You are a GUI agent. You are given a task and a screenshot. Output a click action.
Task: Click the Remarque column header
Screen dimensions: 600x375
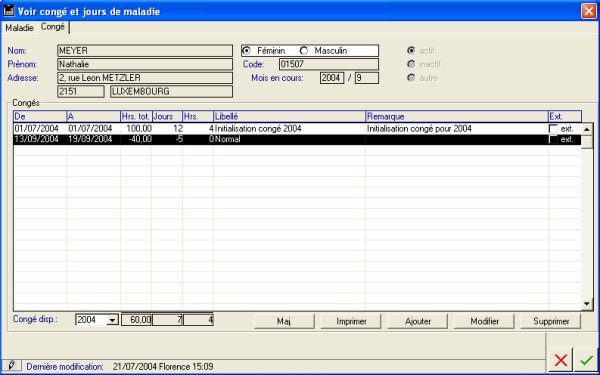(x=457, y=116)
